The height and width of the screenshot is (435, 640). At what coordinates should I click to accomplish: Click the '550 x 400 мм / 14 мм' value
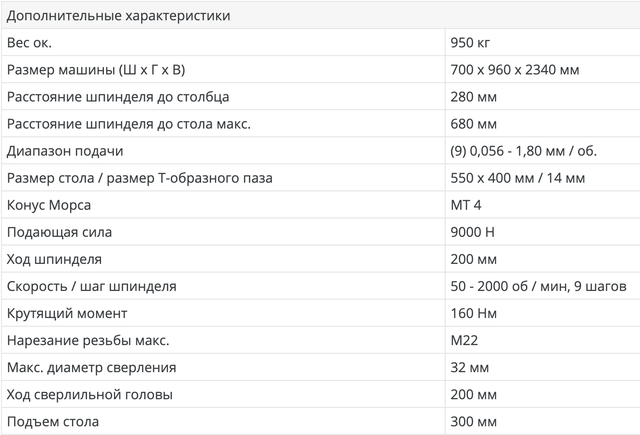click(x=518, y=178)
